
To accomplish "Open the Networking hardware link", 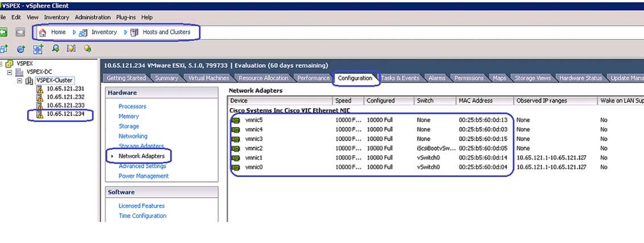I will (133, 136).
